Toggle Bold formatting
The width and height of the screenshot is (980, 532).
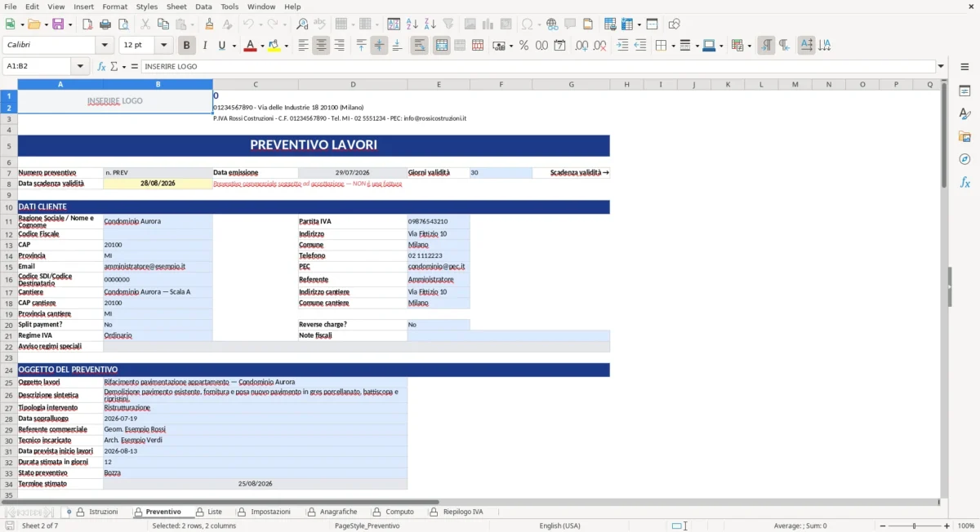point(187,46)
